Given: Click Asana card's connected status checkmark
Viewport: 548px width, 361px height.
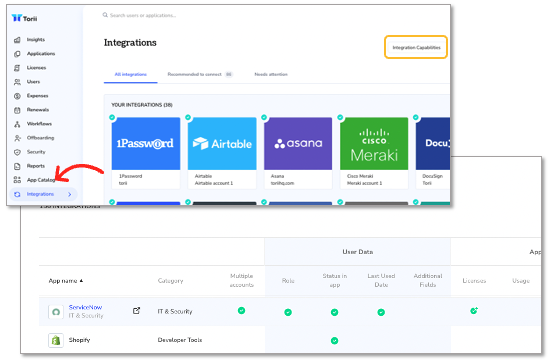Looking at the screenshot, I should click(264, 117).
